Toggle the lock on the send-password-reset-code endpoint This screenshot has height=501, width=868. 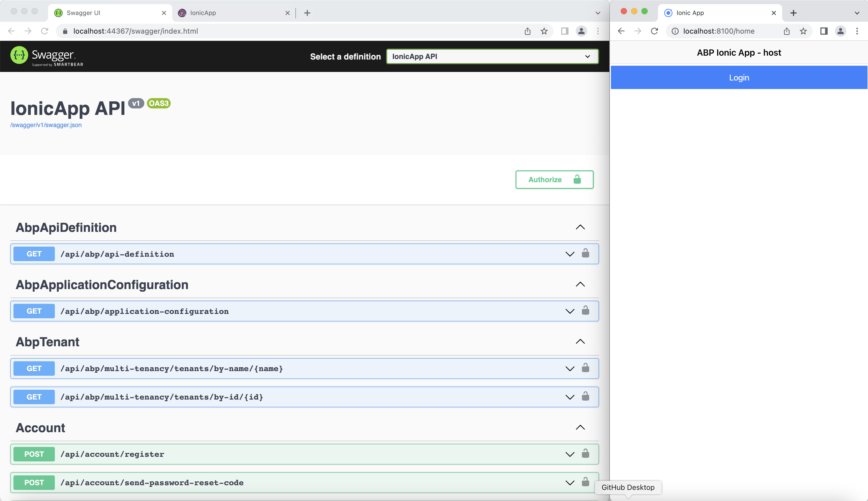tap(586, 482)
